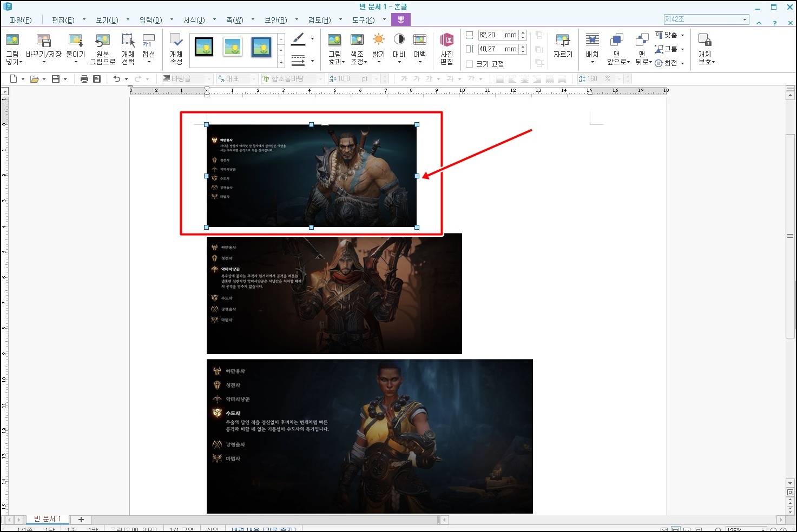797x532 pixels.
Task: Click the purple picture tab icon in menu bar
Action: point(400,19)
